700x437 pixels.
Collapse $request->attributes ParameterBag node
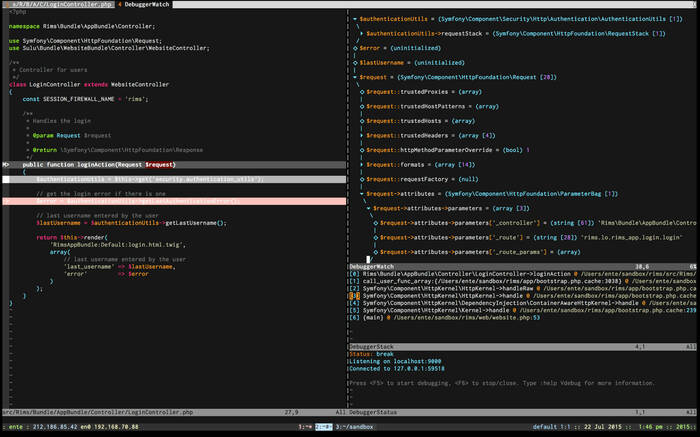pyautogui.click(x=360, y=193)
